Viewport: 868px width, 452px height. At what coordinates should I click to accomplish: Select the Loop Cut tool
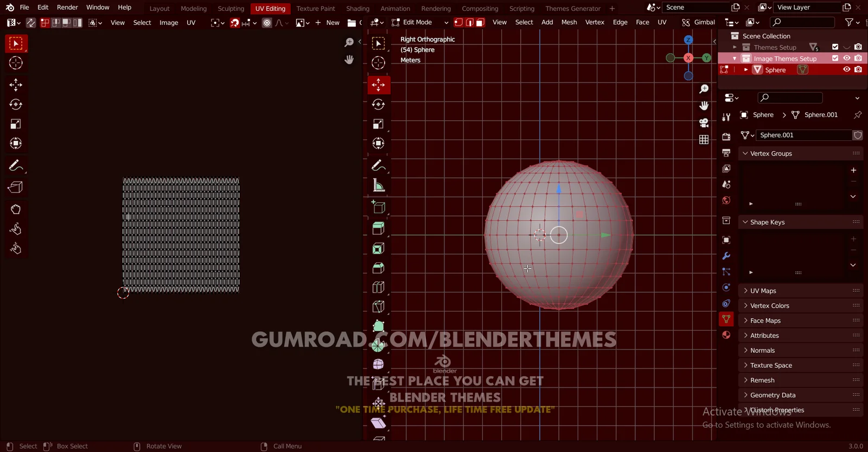379,287
